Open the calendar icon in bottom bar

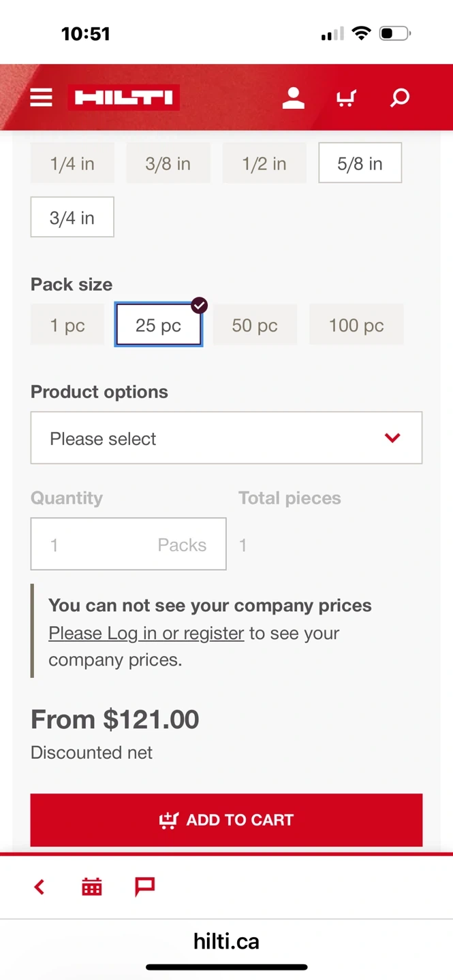[x=92, y=887]
